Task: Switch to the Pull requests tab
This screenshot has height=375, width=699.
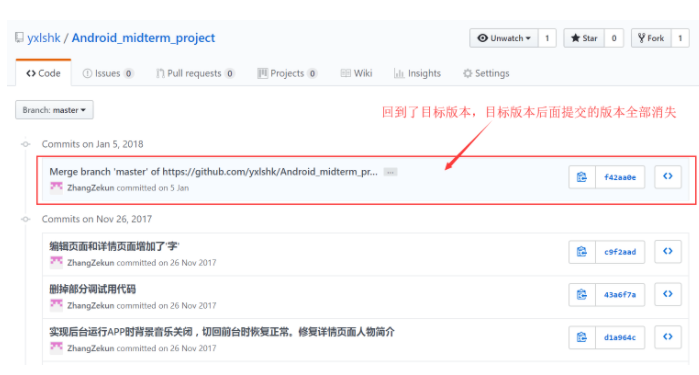Action: [x=195, y=73]
